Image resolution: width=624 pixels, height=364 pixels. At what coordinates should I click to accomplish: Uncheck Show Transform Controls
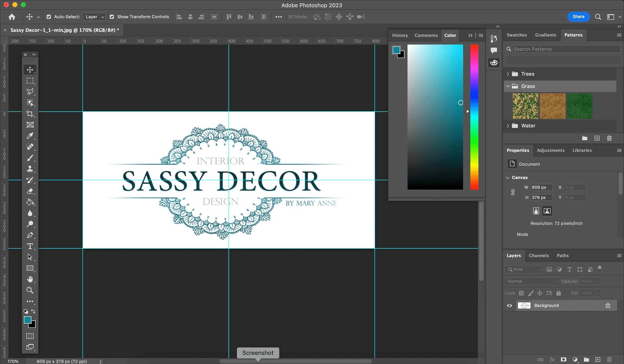coord(112,17)
